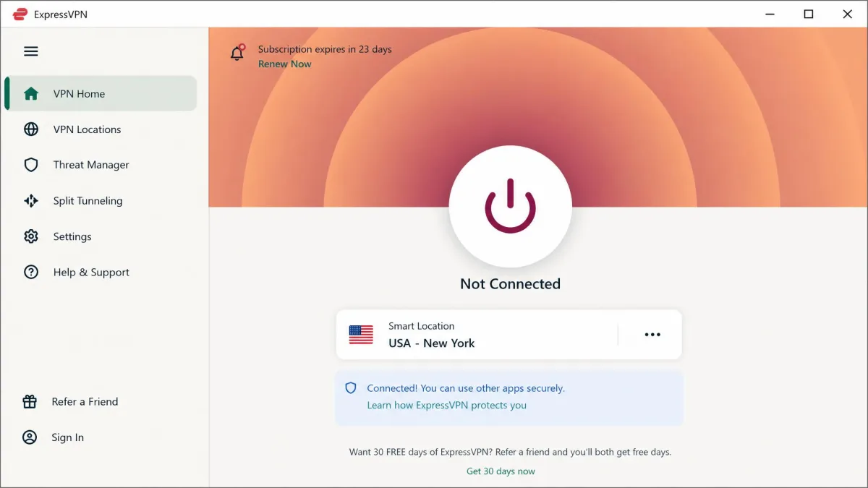Minimize the ExpressVPN window
The height and width of the screenshot is (488, 868).
tap(770, 14)
